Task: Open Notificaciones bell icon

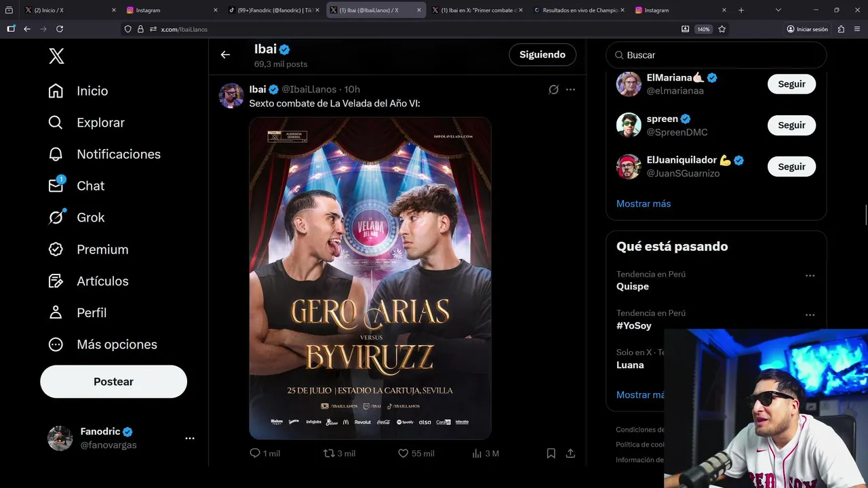Action: point(56,154)
